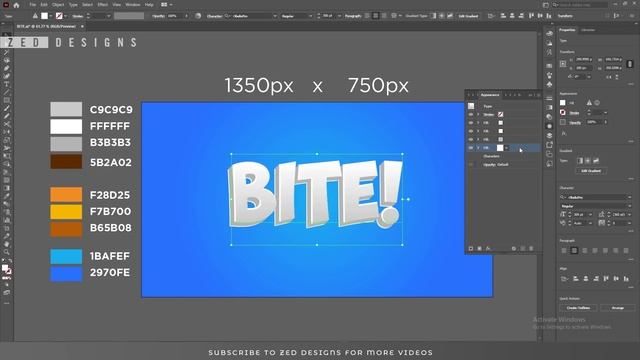Open the Swatches panel from the dock

549,66
